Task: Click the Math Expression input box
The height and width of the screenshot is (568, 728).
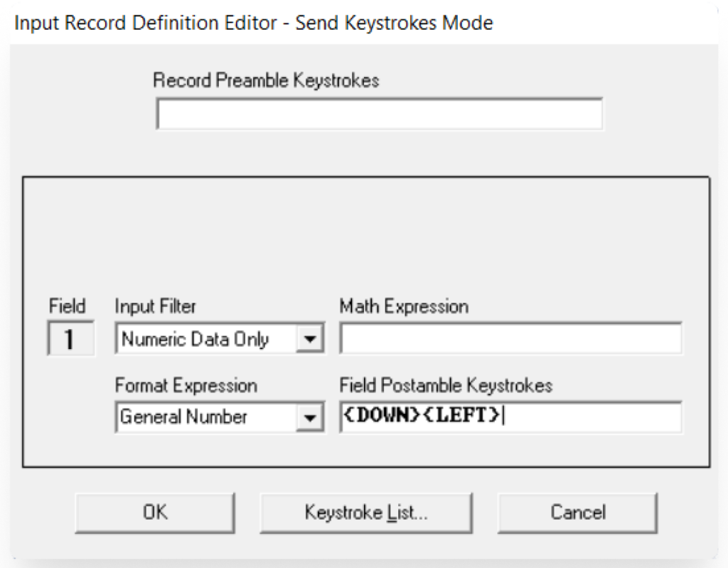Action: [510, 339]
